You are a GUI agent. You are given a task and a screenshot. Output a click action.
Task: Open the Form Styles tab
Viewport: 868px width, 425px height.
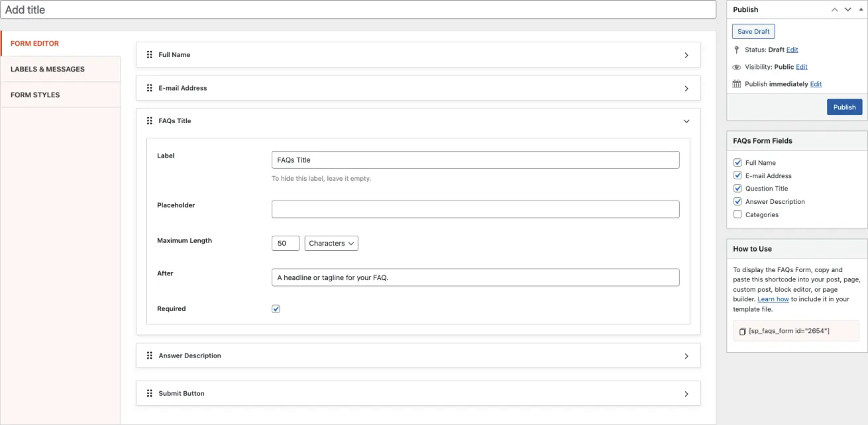[35, 95]
